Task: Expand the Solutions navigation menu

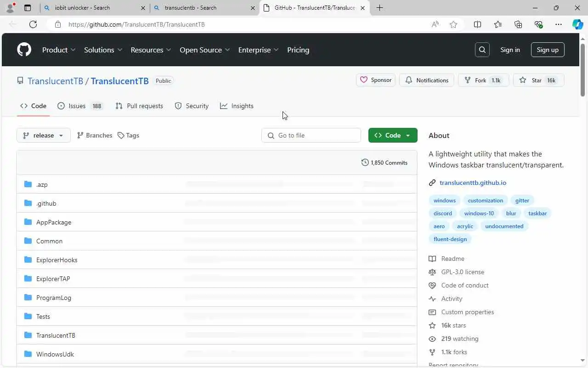Action: pos(103,50)
